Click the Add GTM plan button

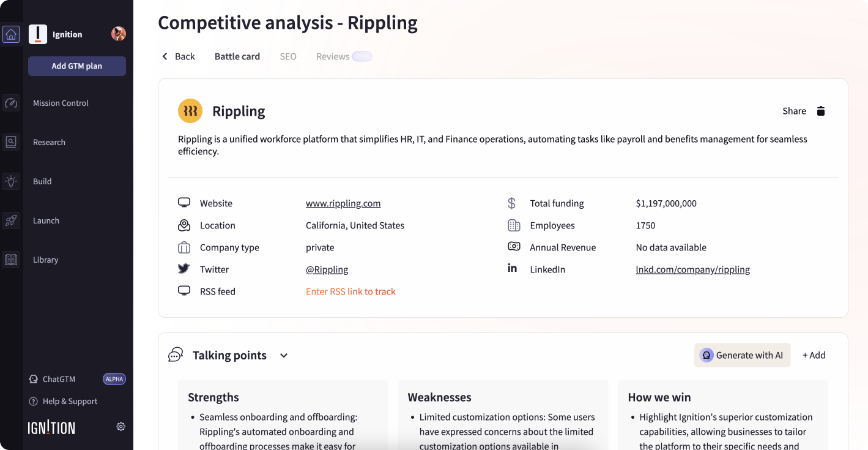click(77, 66)
